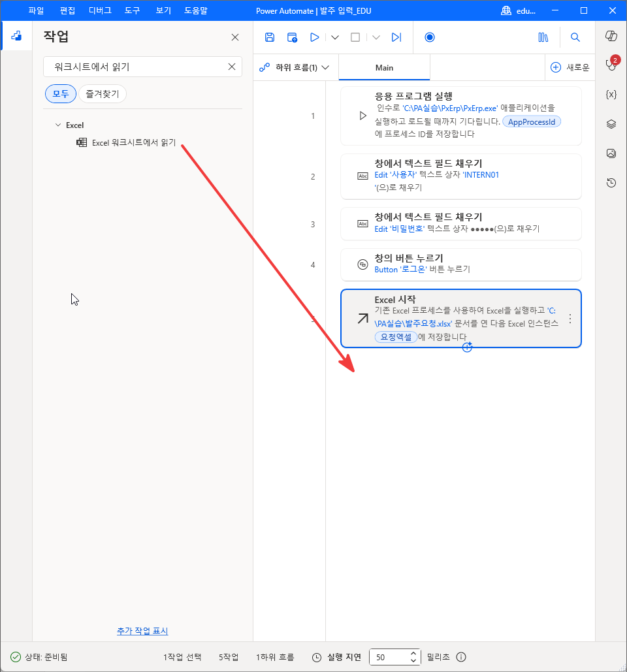The image size is (627, 672).
Task: Switch to the Main tab
Action: point(384,68)
